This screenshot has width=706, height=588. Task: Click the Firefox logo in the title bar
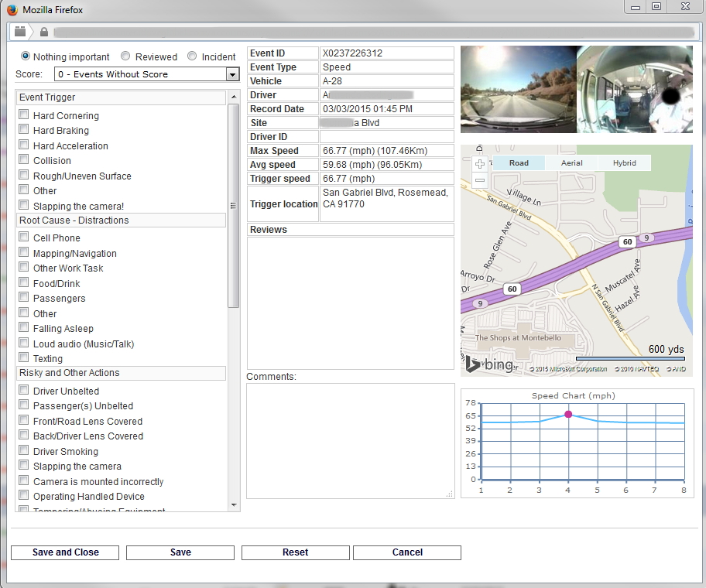click(x=12, y=10)
